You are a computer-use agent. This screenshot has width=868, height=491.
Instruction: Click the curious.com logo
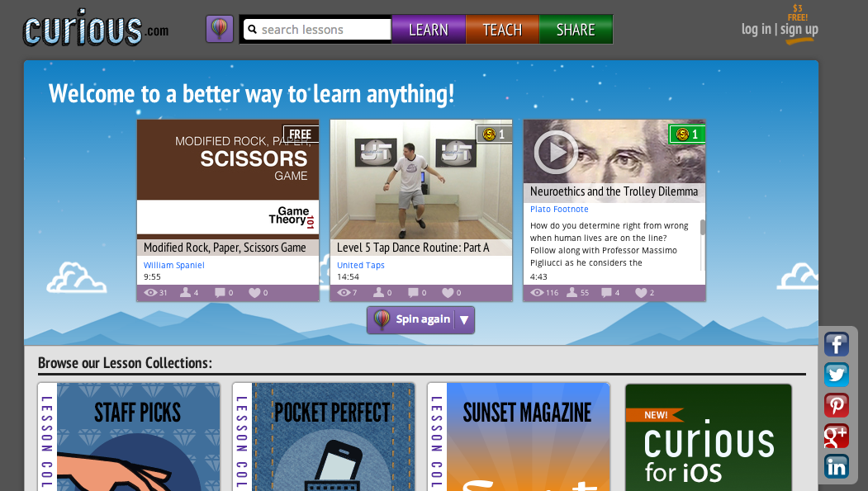96,28
